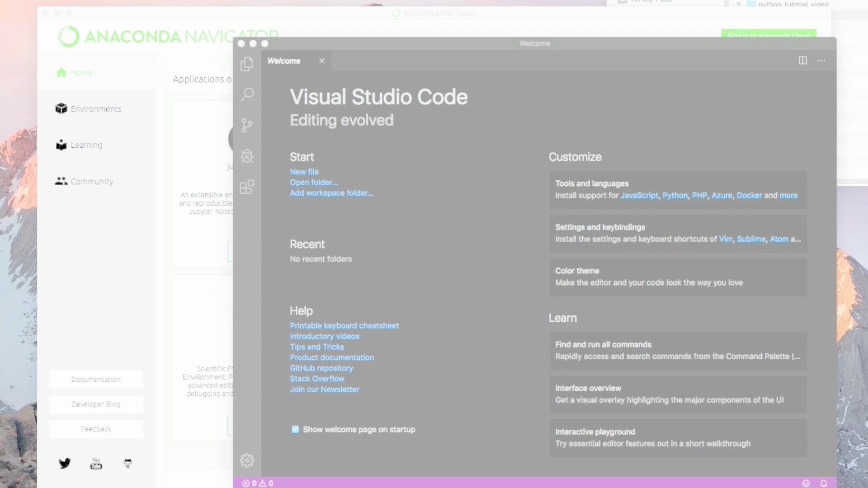Click the Twitter icon in Anaconda footer
The width and height of the screenshot is (868, 488).
(x=64, y=464)
